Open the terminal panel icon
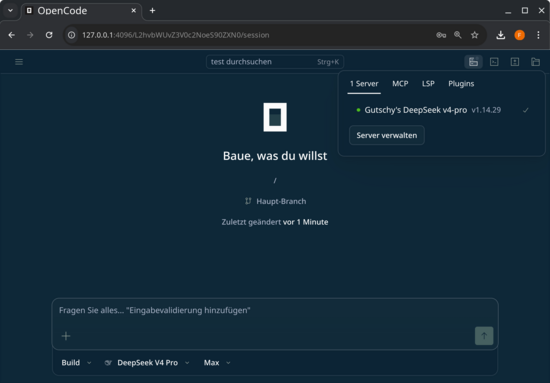The height and width of the screenshot is (383, 550). coord(494,62)
